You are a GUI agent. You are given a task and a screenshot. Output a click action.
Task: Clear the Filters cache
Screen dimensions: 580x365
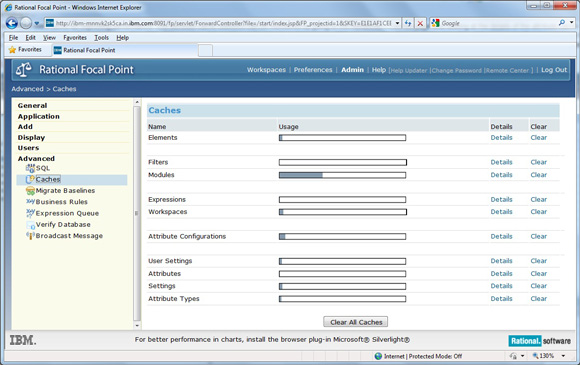coord(539,162)
